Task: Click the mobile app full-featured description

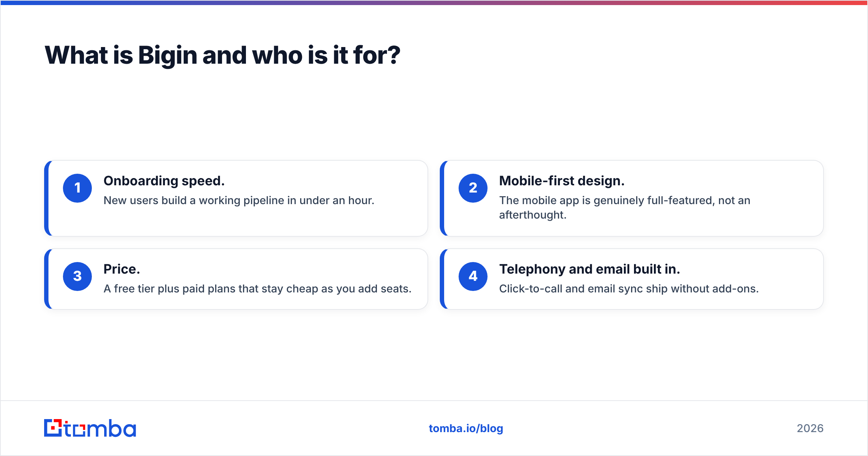Action: (x=625, y=207)
